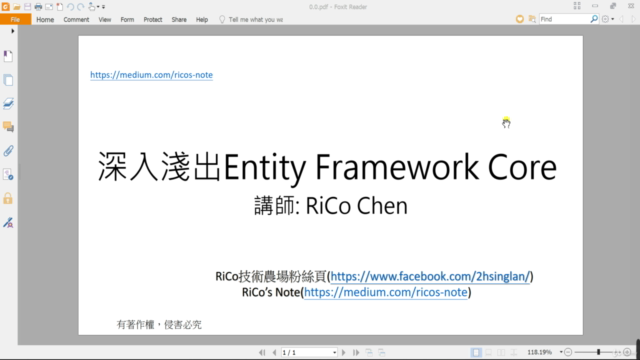Switch to the Home ribbon tab
The image size is (640, 360).
[45, 20]
